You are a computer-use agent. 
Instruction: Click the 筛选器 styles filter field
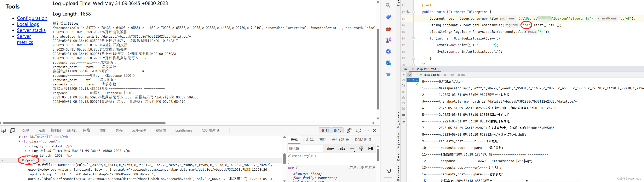pyautogui.click(x=305, y=149)
